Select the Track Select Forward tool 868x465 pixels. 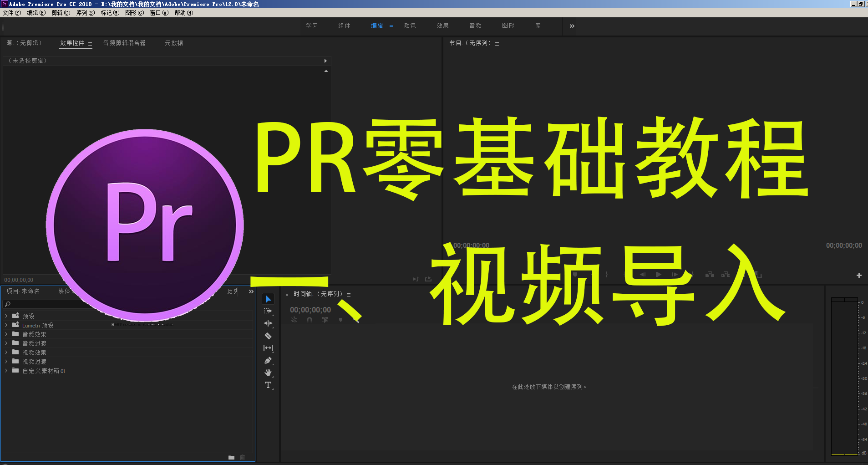point(268,311)
